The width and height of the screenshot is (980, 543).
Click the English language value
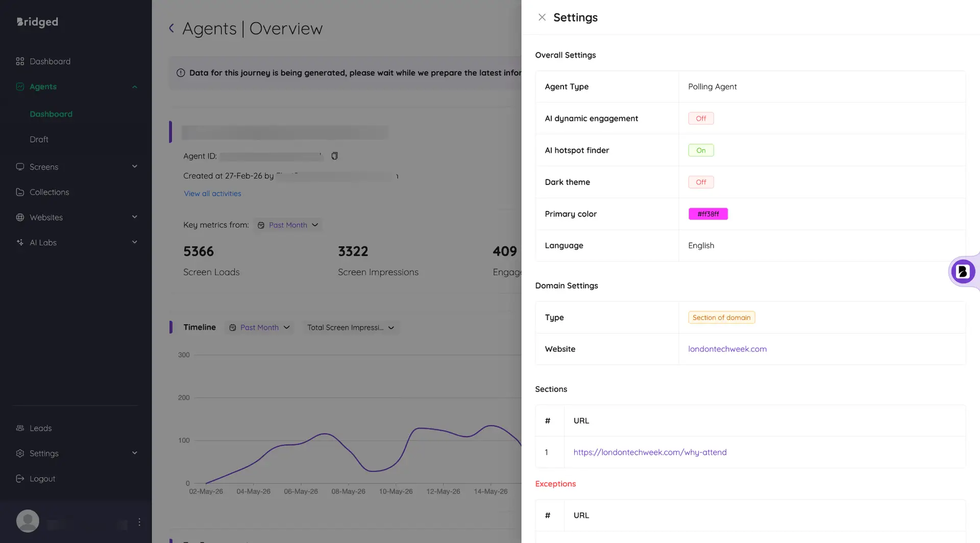701,246
